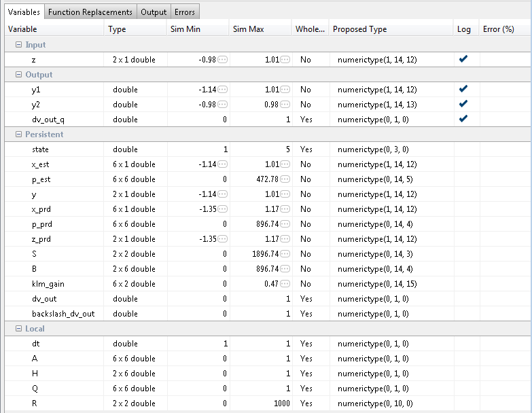Click histogram icon for x_prd Sim Min
532x413 pixels.
pyautogui.click(x=222, y=209)
